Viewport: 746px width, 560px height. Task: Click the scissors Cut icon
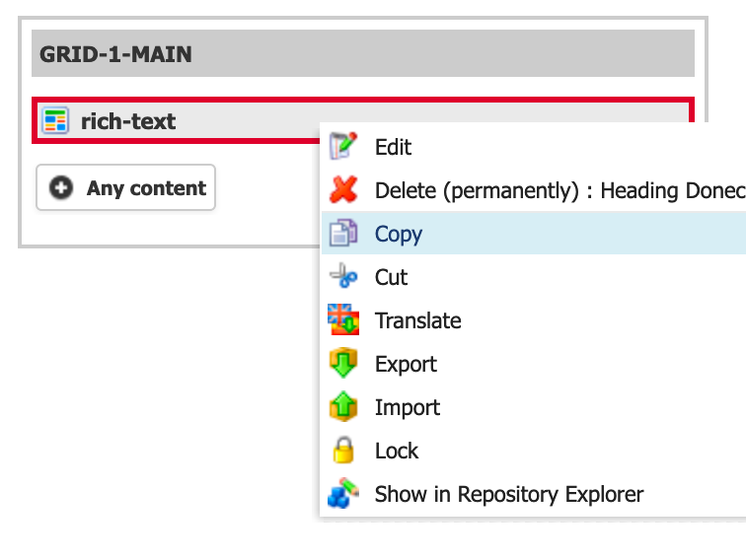click(343, 276)
